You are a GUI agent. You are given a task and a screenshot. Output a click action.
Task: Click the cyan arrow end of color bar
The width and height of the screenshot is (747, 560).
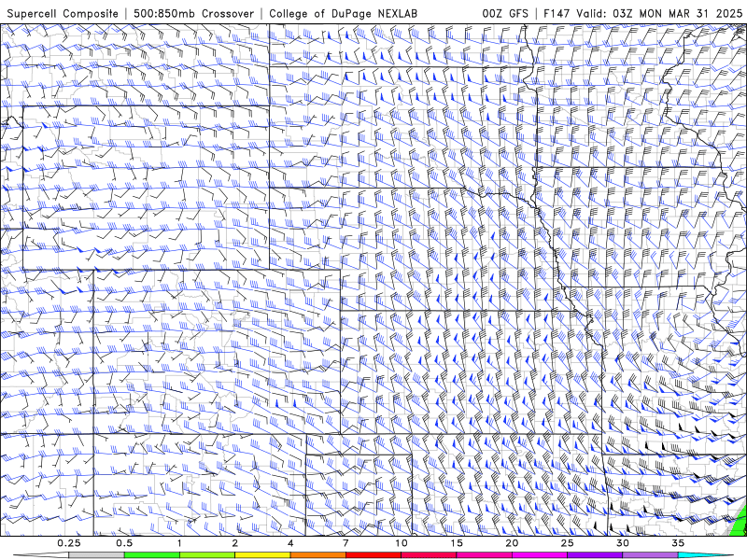706,554
